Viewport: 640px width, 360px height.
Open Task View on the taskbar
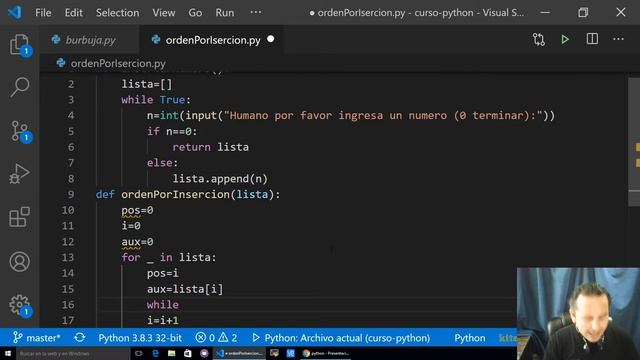(139, 353)
